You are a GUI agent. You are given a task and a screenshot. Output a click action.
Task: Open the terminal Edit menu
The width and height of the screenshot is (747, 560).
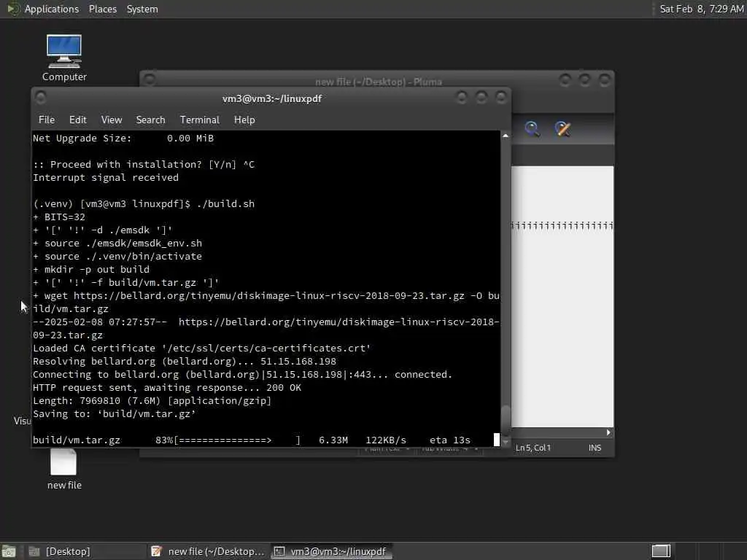pos(77,120)
